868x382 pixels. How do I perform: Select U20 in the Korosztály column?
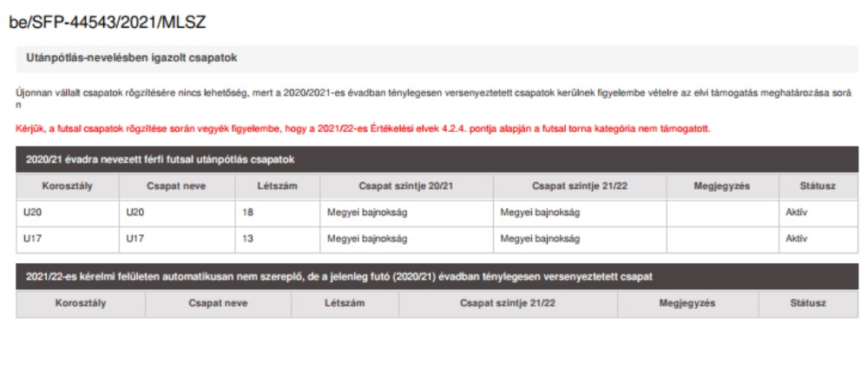[32, 214]
